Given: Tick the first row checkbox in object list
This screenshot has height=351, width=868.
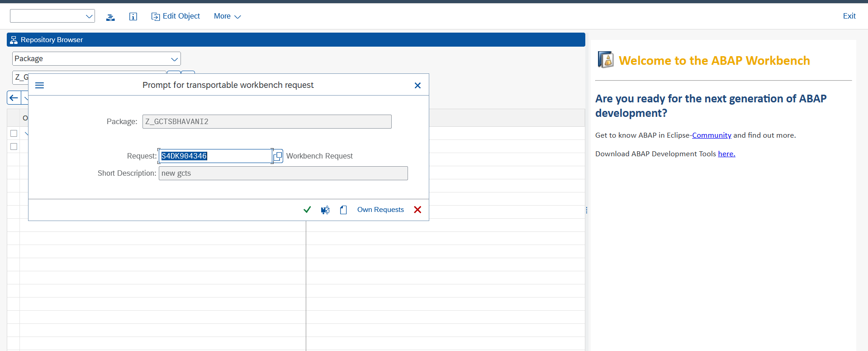Looking at the screenshot, I should [14, 133].
